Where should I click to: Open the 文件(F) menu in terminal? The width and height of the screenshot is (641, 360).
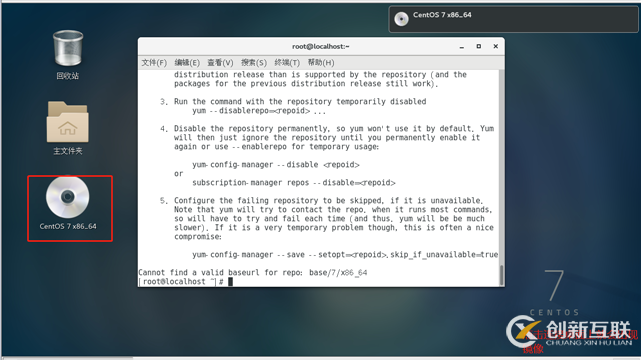[x=154, y=63]
